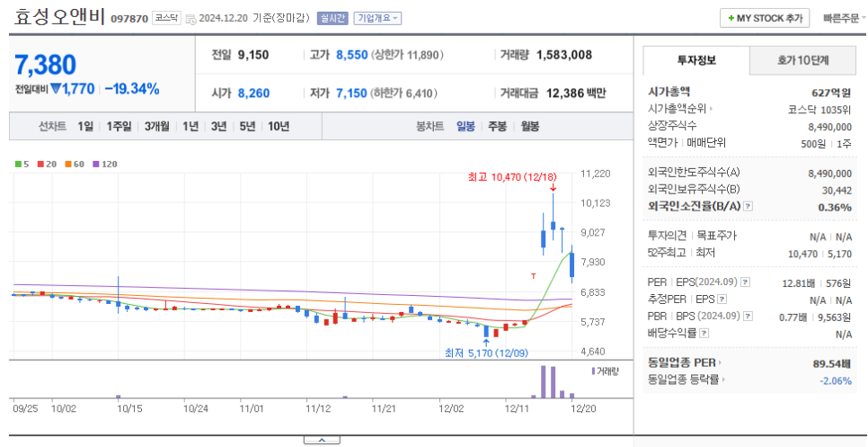868x447 pixels.
Task: Switch to the 투자정보 tab
Action: pyautogui.click(x=696, y=60)
